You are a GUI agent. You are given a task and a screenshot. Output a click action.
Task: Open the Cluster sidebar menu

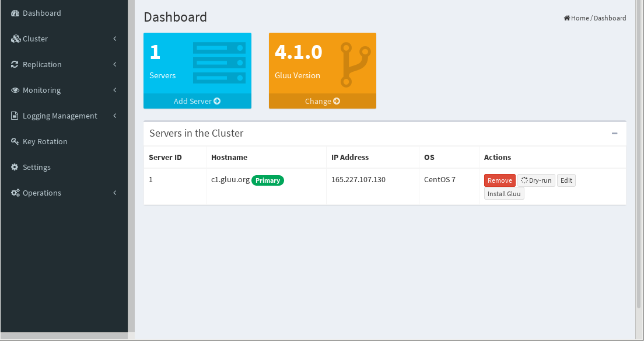[64, 39]
